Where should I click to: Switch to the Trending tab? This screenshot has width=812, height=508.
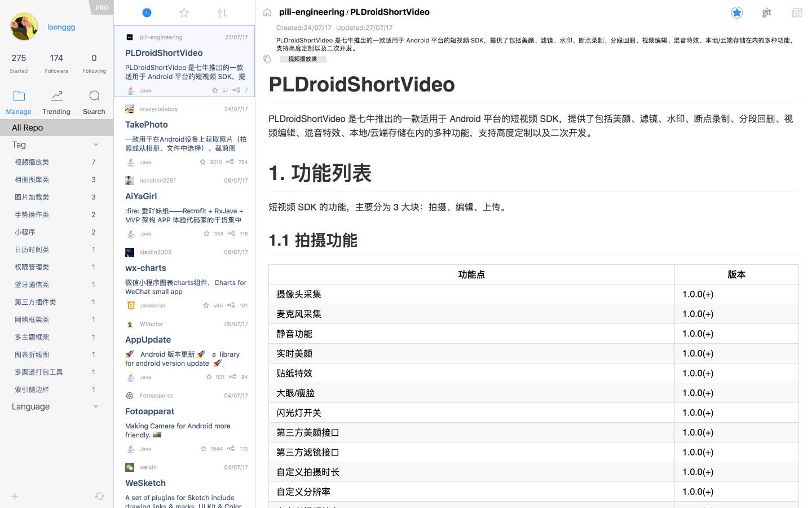(x=56, y=102)
